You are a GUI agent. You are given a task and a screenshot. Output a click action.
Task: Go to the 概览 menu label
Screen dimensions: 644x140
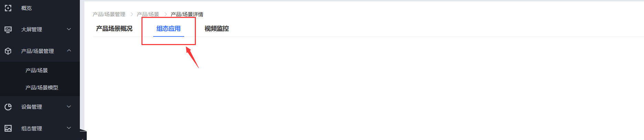27,8
